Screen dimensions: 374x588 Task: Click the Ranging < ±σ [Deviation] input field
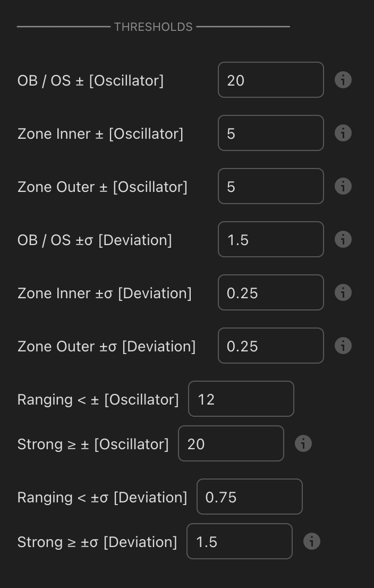[249, 497]
